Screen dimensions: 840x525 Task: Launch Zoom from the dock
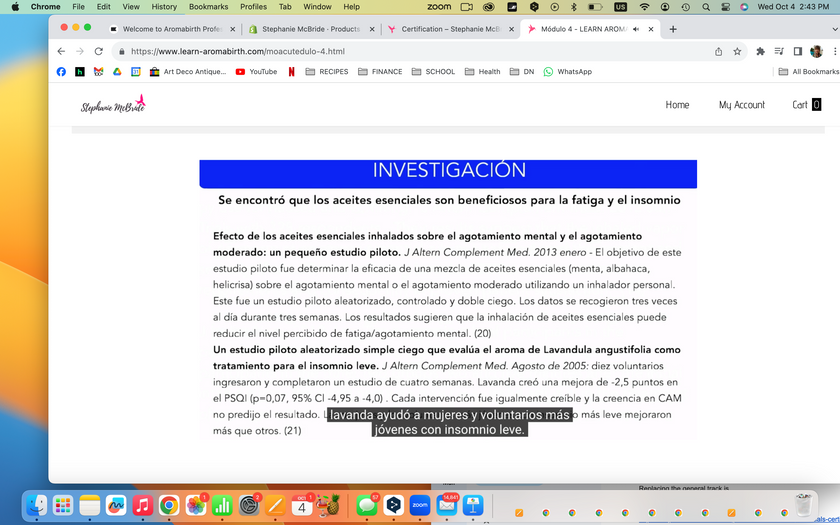(x=419, y=506)
